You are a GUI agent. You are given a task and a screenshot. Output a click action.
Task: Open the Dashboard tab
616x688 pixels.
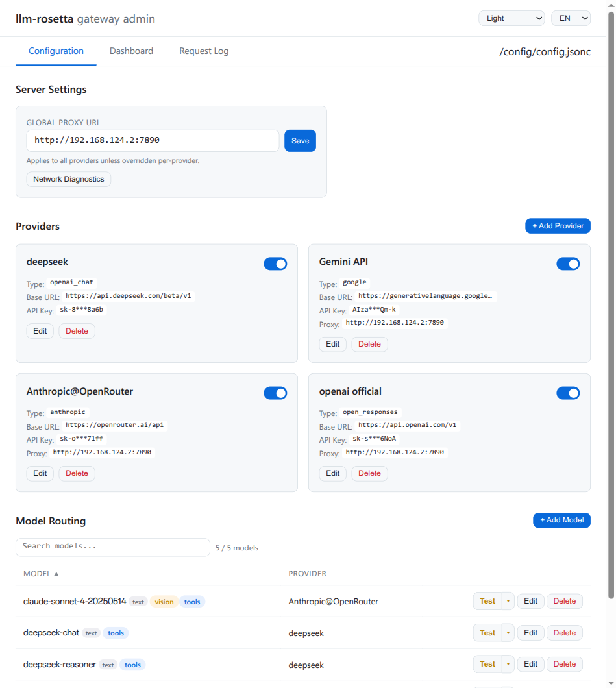(x=131, y=51)
